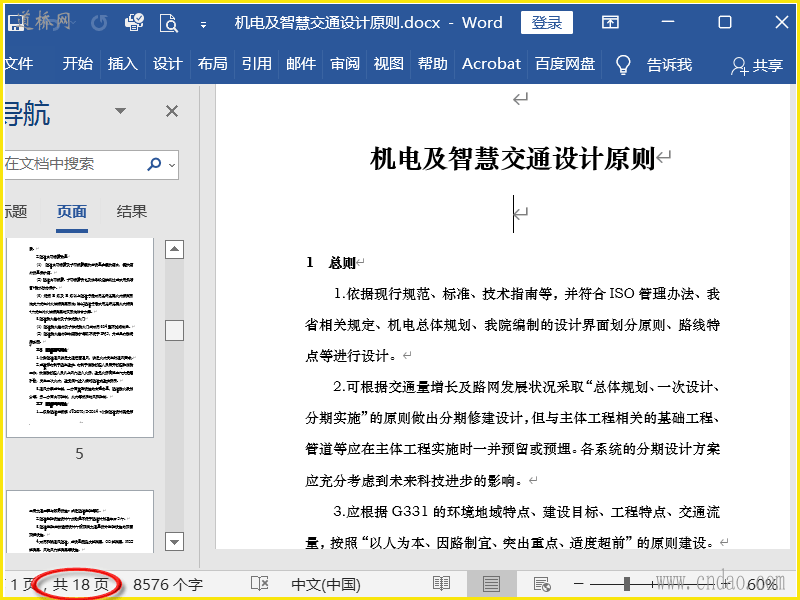
Task: Click paragraph starting 2.可根据交通量增长
Action: tap(512, 434)
